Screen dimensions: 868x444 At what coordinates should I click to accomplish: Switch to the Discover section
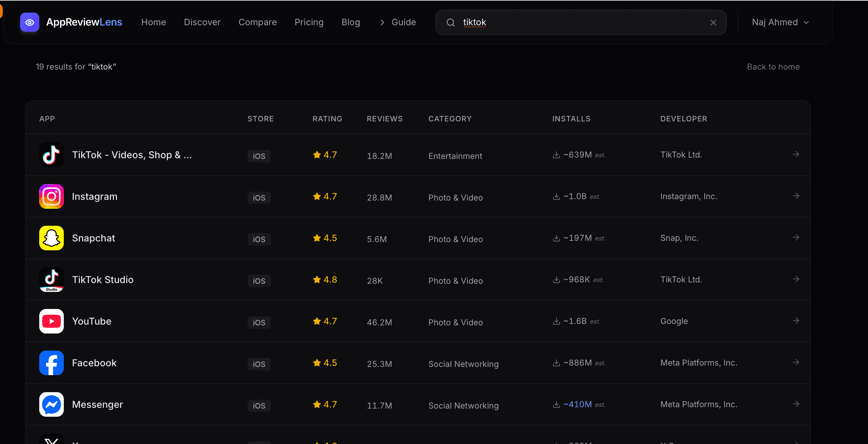click(x=202, y=22)
